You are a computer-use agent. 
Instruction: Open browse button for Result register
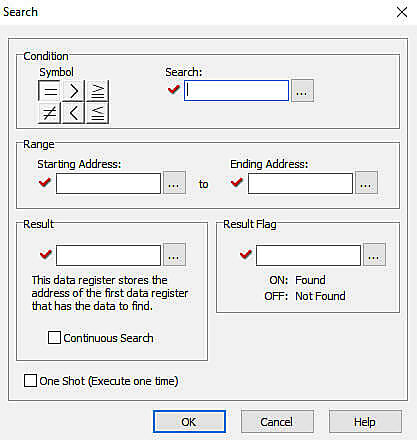174,255
